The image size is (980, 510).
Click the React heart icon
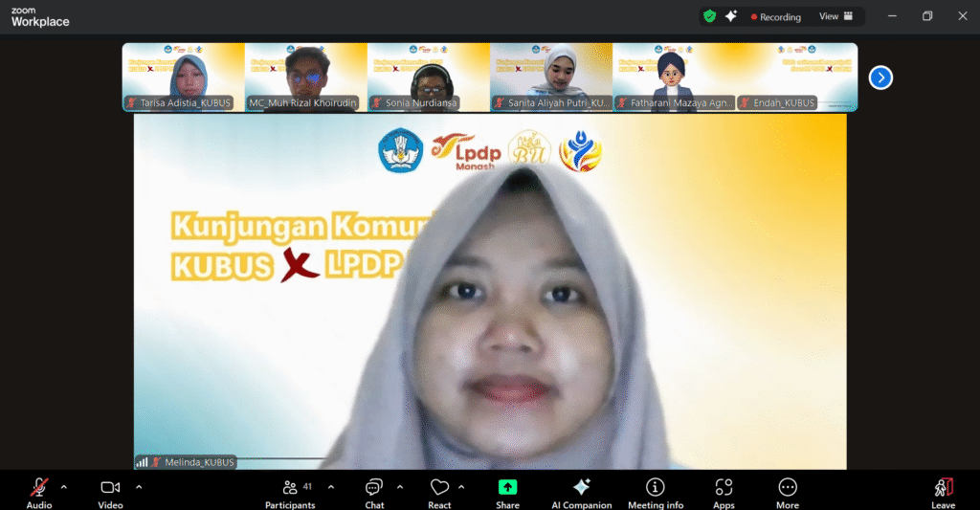(x=439, y=491)
